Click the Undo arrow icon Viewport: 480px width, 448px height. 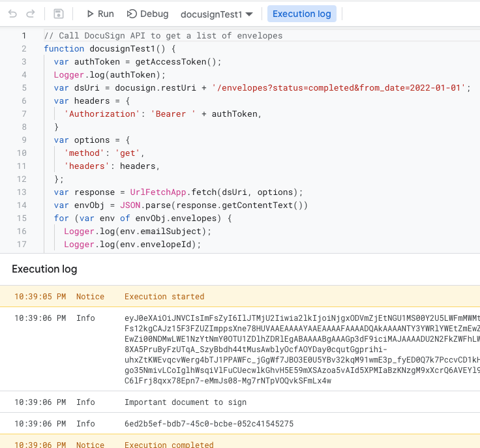(x=12, y=14)
